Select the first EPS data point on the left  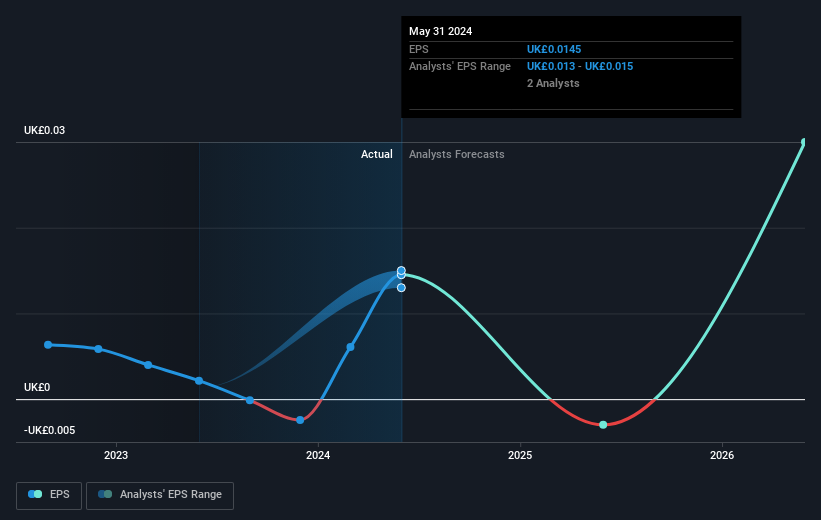pyautogui.click(x=48, y=345)
